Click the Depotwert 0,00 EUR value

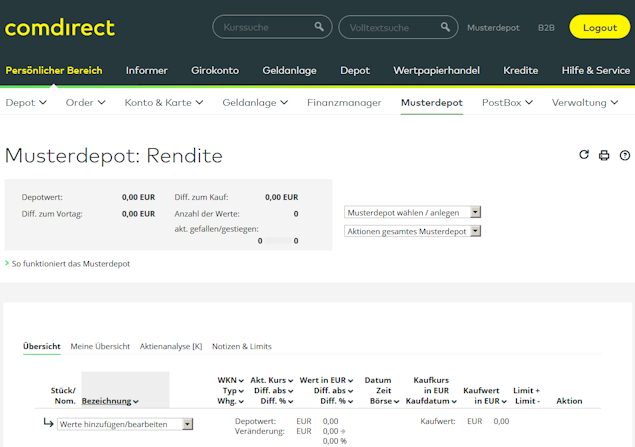139,197
